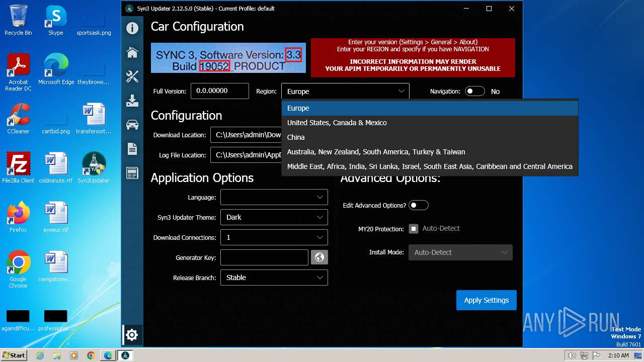This screenshot has height=362, width=644.
Task: Launch Skype from the desktop
Action: click(55, 20)
